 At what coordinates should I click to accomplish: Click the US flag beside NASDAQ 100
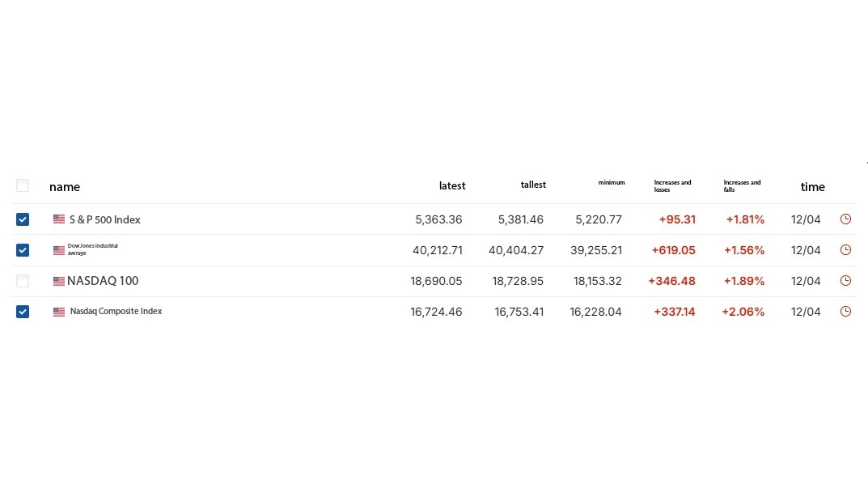[59, 281]
